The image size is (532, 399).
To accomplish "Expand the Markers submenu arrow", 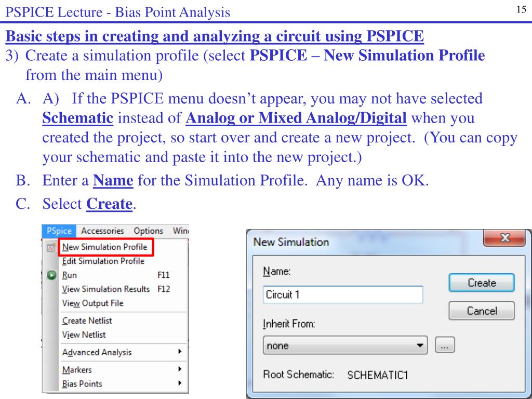I will point(180,369).
